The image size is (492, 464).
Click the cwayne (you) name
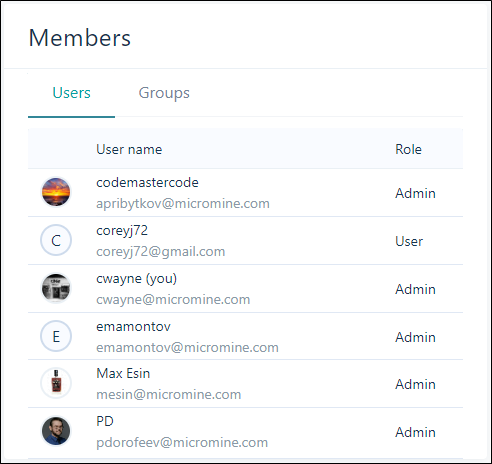tap(136, 279)
